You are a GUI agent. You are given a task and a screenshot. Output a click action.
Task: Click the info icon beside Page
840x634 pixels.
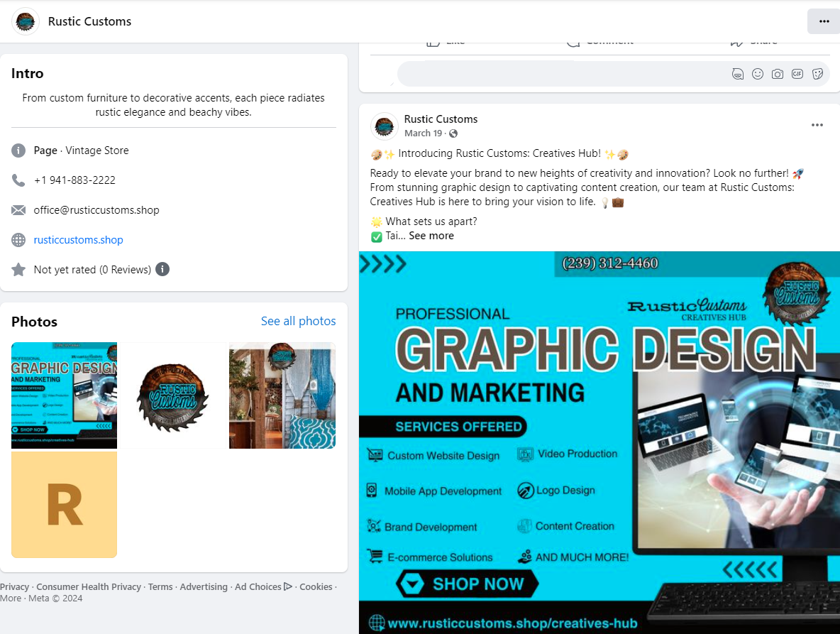click(x=18, y=151)
